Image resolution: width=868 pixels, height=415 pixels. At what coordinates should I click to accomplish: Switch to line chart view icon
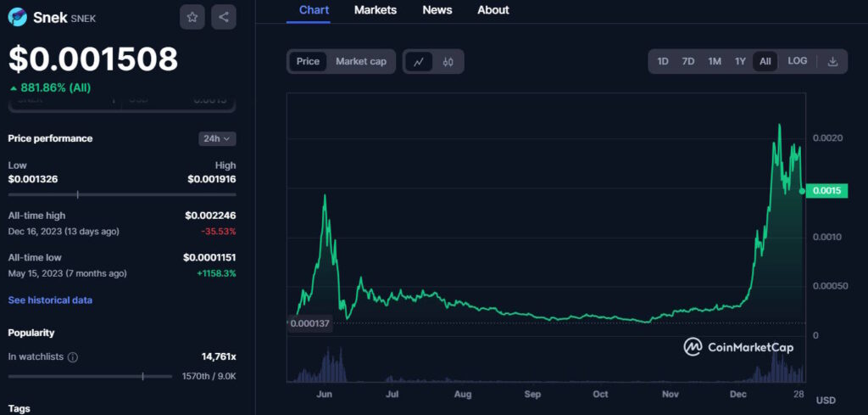tap(419, 61)
